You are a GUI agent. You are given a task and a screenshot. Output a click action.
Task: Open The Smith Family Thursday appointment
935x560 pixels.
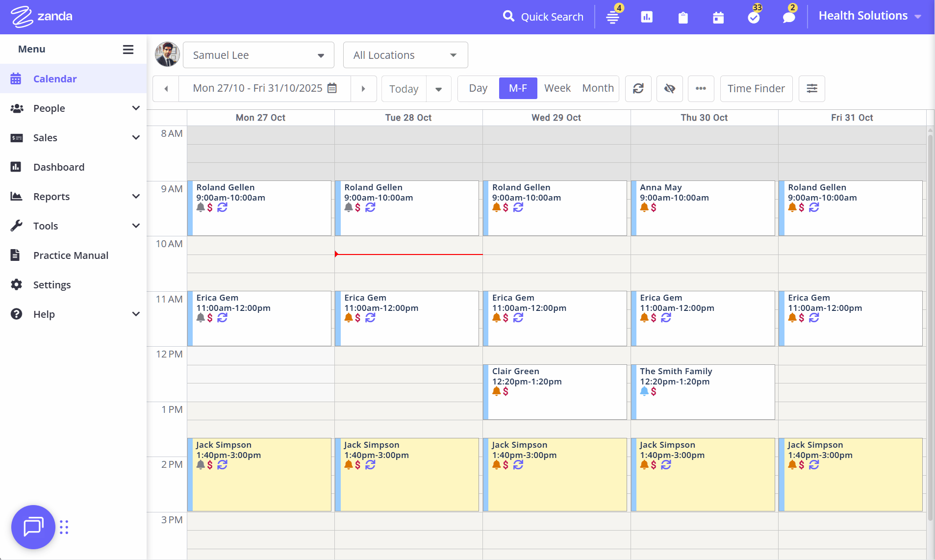[703, 392]
